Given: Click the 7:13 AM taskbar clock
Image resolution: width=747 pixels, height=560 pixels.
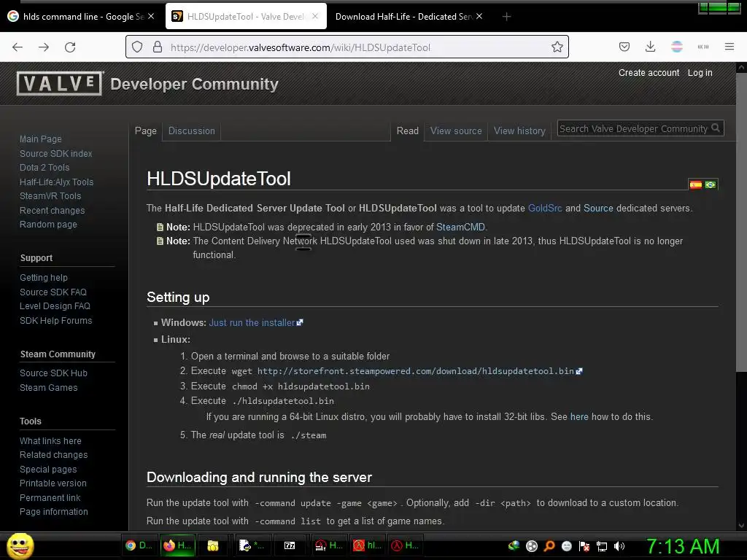Looking at the screenshot, I should point(682,546).
